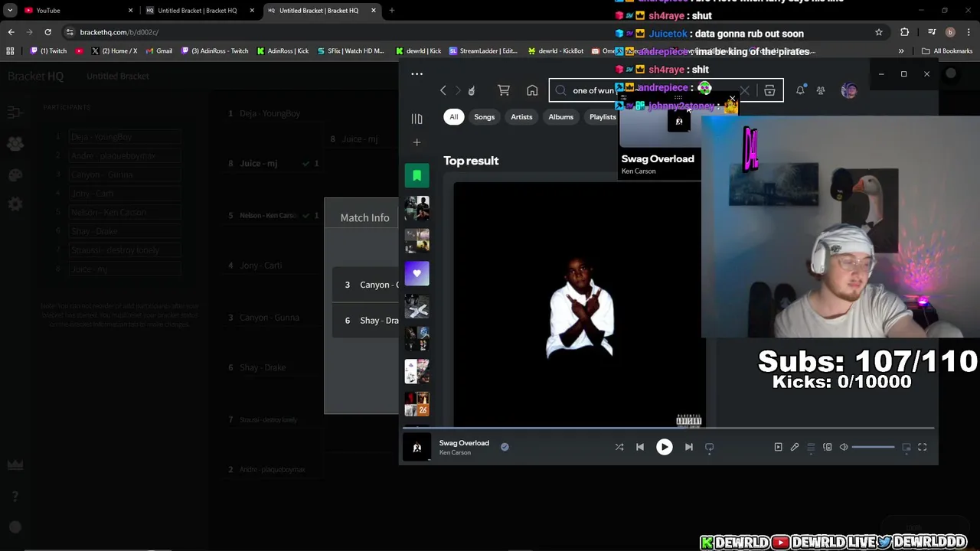Image resolution: width=980 pixels, height=551 pixels.
Task: Open Now Playing view
Action: click(778, 447)
